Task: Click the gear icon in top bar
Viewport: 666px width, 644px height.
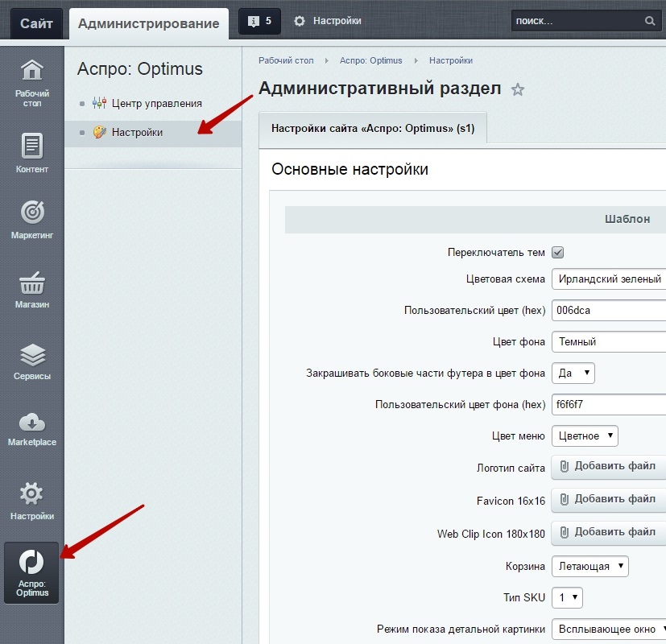Action: click(x=300, y=21)
